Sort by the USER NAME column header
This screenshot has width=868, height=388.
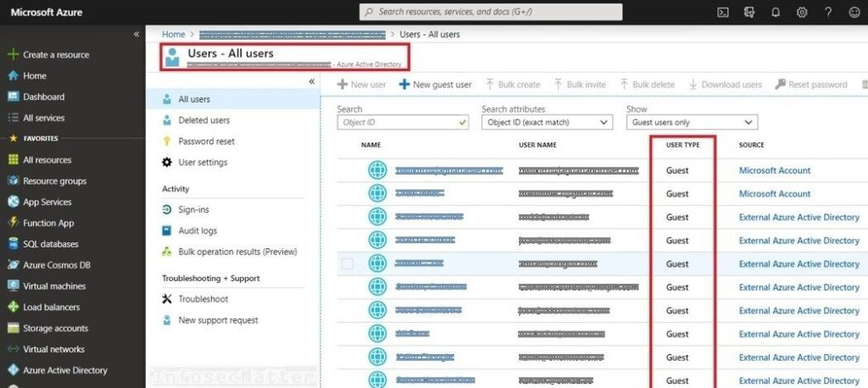(x=537, y=145)
